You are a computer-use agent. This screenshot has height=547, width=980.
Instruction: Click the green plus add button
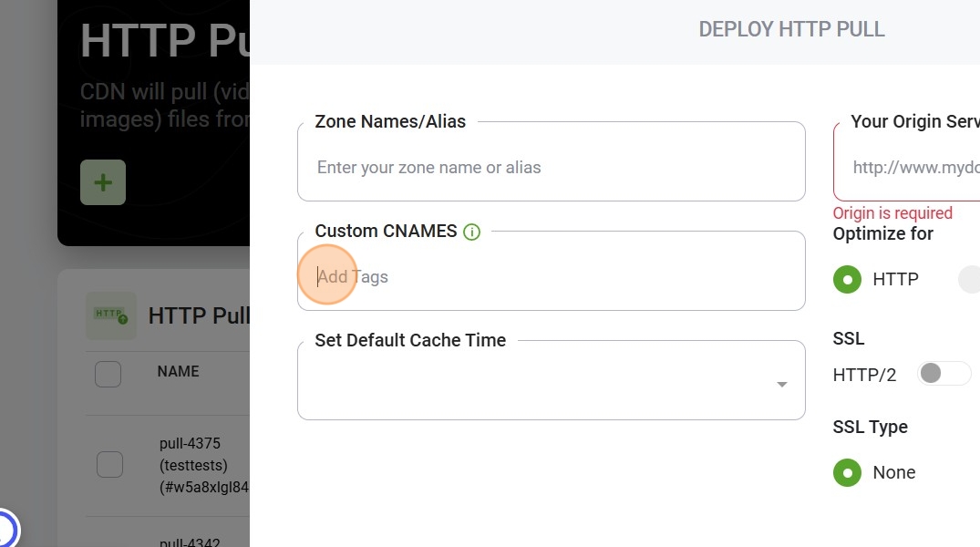point(103,182)
